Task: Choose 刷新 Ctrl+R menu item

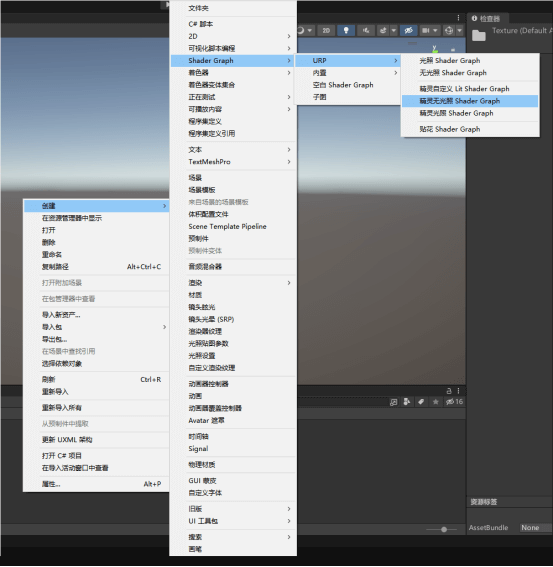Action: coord(97,379)
